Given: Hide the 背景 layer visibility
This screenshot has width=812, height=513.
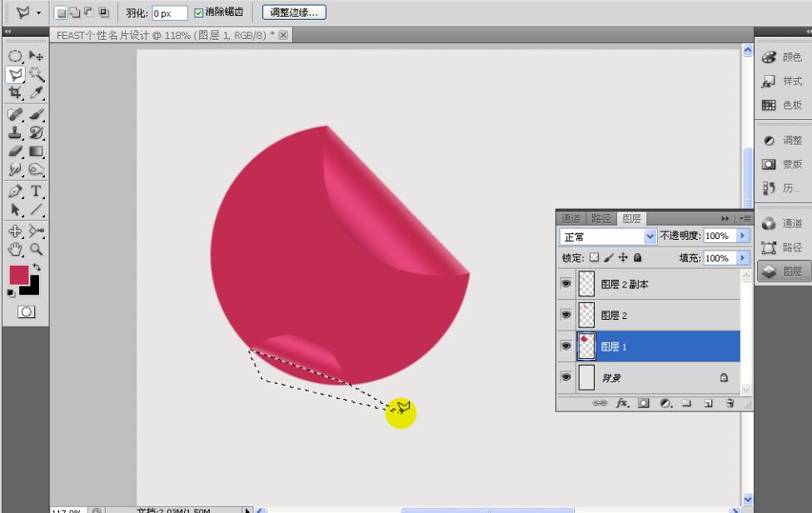Looking at the screenshot, I should click(x=566, y=377).
